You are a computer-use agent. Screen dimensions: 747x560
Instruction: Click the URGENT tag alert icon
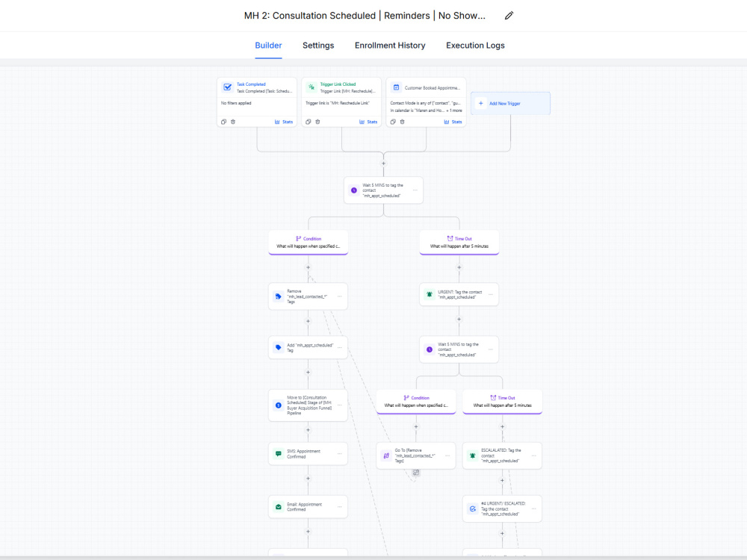430,294
